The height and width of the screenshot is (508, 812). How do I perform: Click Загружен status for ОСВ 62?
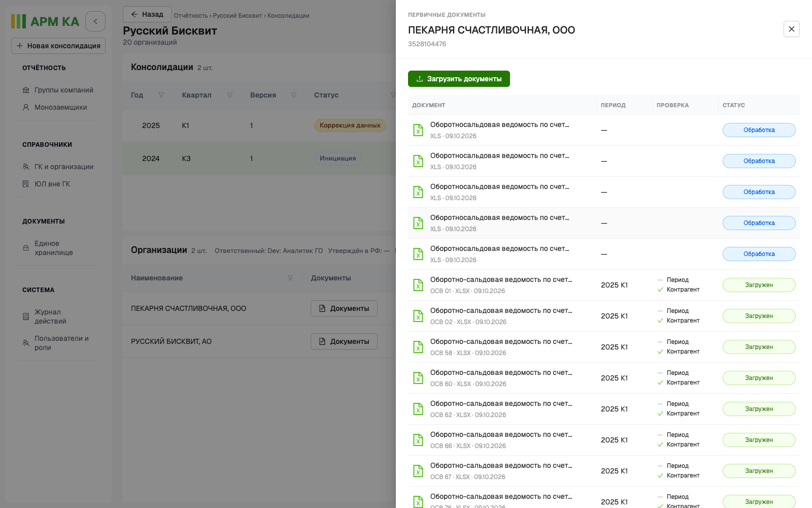coord(759,409)
